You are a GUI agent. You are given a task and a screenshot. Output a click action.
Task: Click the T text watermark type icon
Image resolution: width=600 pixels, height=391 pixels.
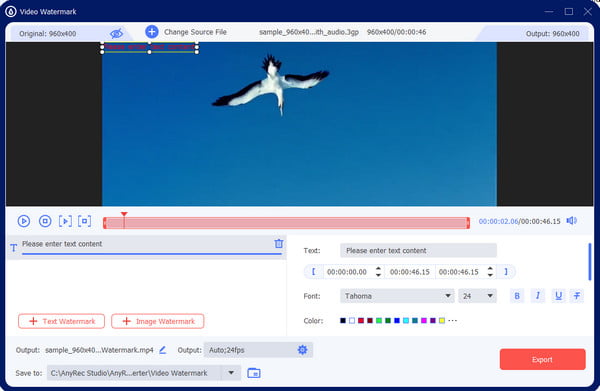(x=14, y=248)
